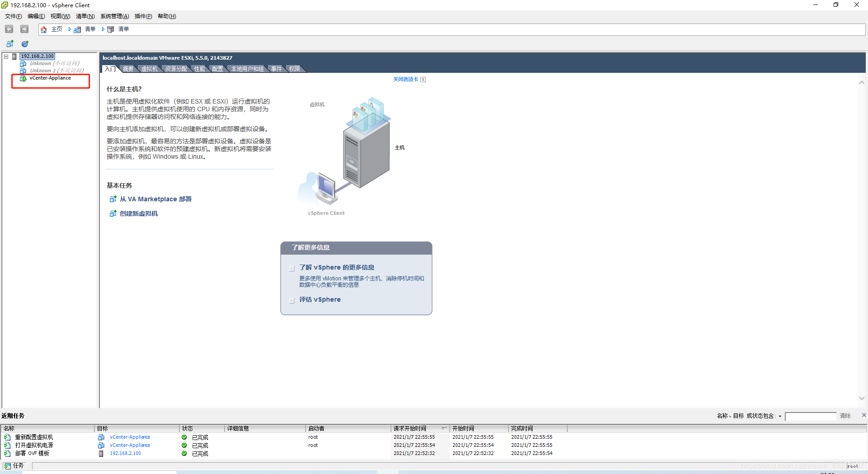Click the 关闭选项卡 link

(406, 79)
